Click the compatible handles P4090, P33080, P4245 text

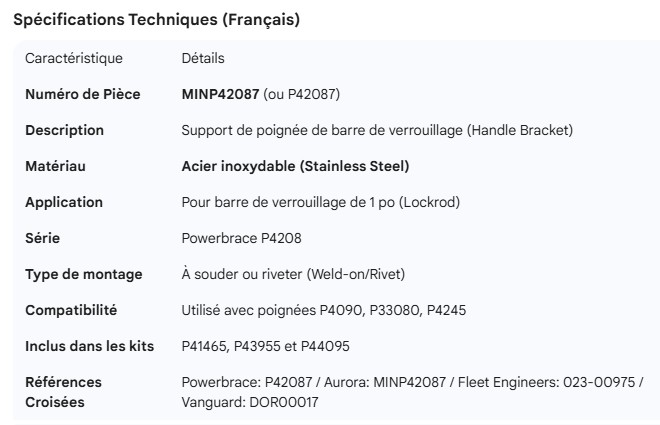coord(323,310)
